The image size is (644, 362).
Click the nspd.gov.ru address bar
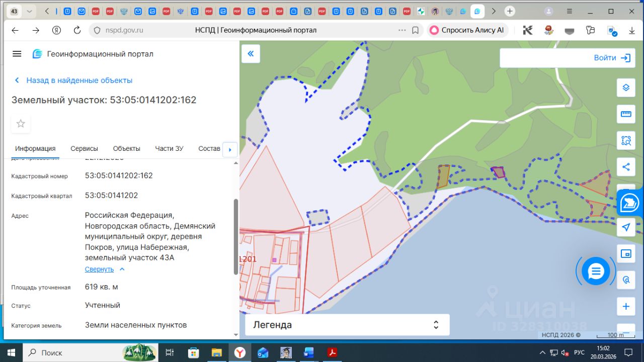(x=256, y=30)
